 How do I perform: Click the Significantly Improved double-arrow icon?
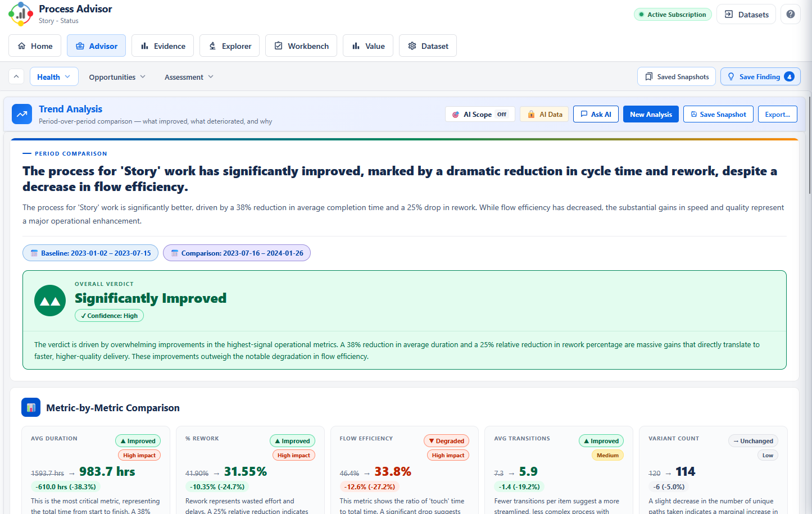(50, 301)
